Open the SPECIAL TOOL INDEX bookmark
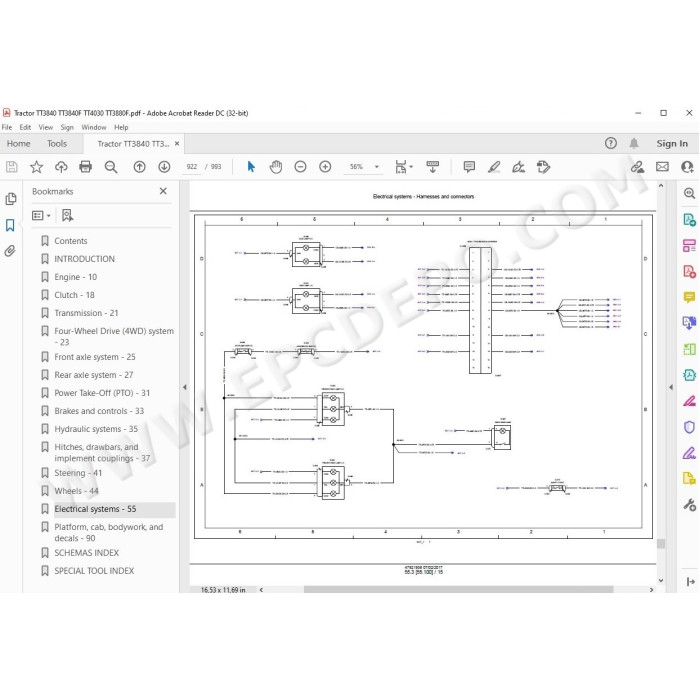700x700 pixels. tap(94, 571)
